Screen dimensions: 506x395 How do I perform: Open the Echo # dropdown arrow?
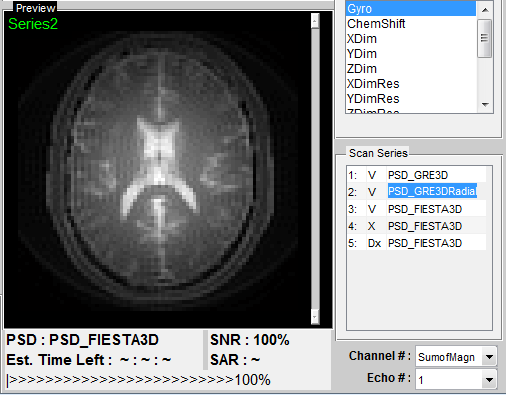(489, 379)
